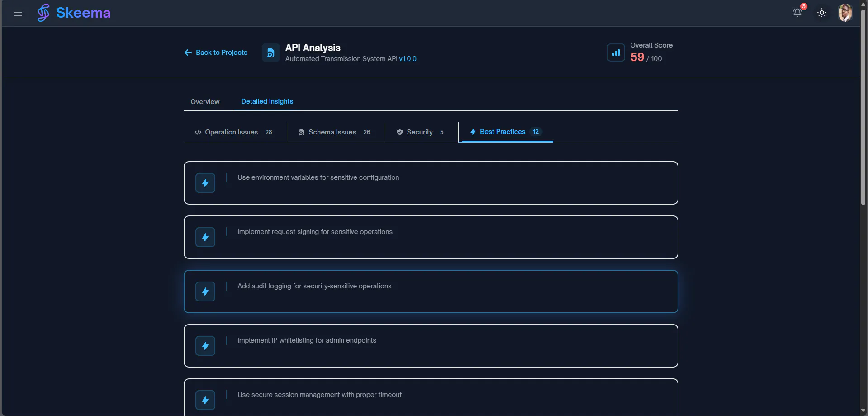Select the Detailed Insights tab

tap(267, 101)
